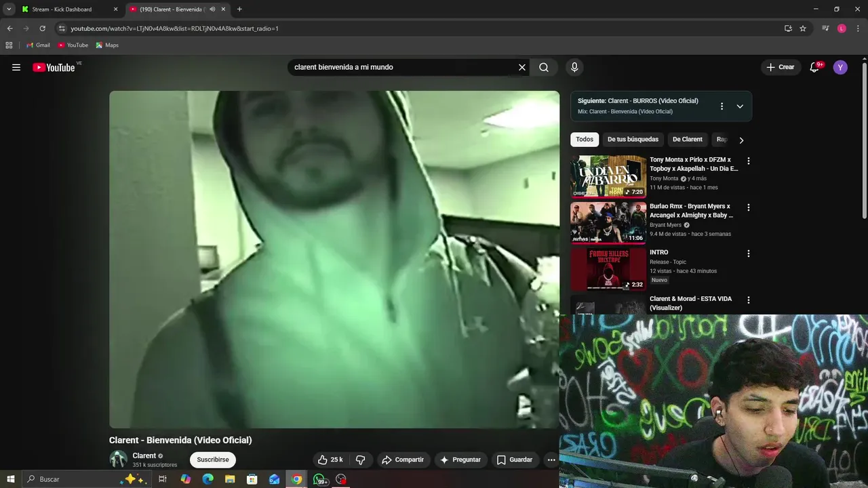The width and height of the screenshot is (868, 488).
Task: Like the Clarent Bienvenida video
Action: point(330,460)
